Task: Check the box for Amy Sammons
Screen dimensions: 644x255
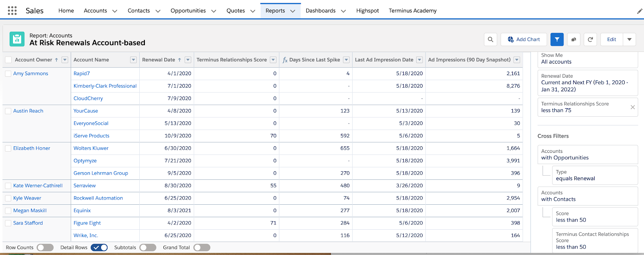Action: [x=8, y=74]
